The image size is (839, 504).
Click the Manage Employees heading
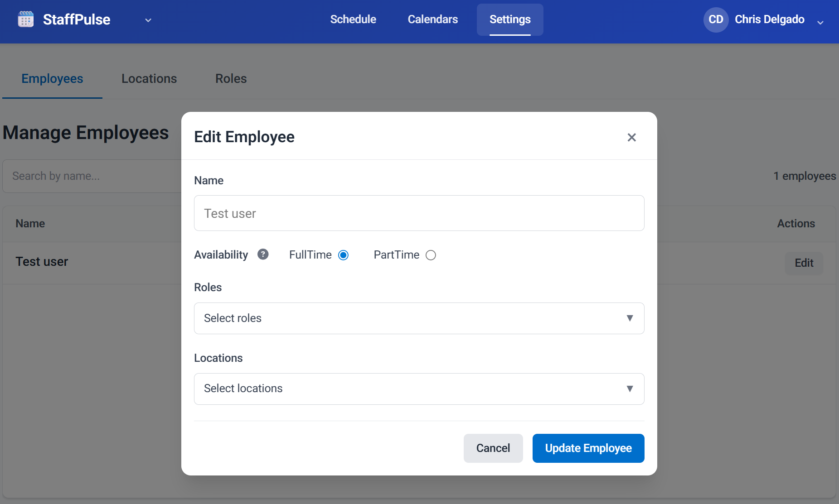point(86,133)
